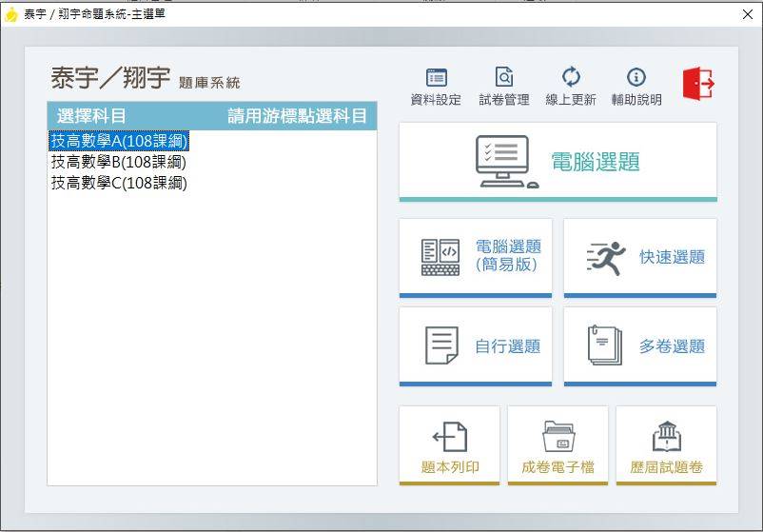Viewport: 763px width, 532px height.
Task: Open 資料設定 data settings icon
Action: [436, 87]
